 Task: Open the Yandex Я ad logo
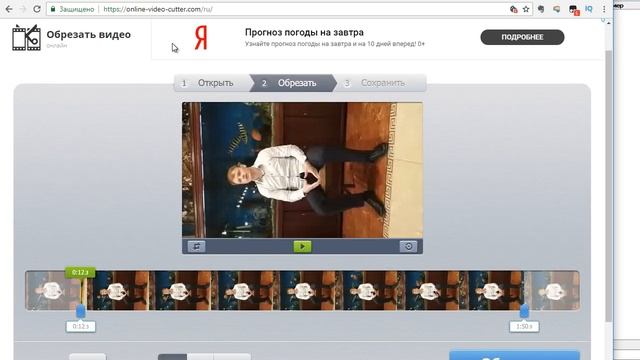pyautogui.click(x=201, y=38)
